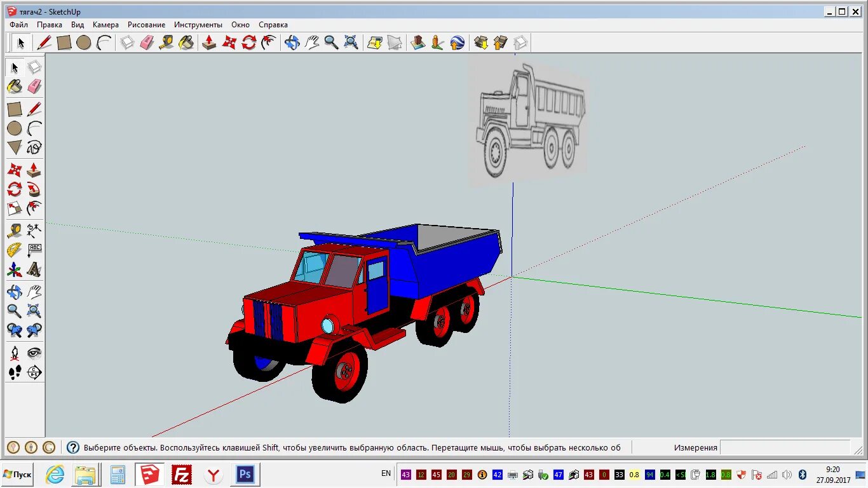
Task: Select the Dimension tool
Action: pyautogui.click(x=34, y=229)
